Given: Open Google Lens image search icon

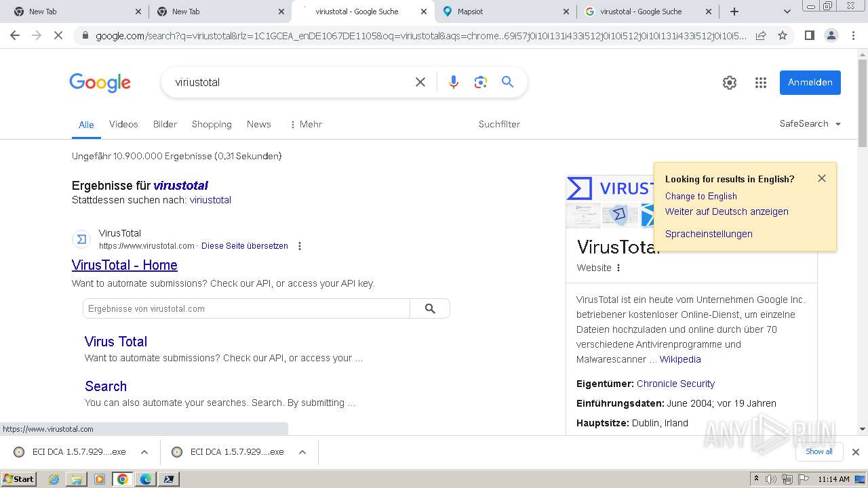Looking at the screenshot, I should coord(481,82).
